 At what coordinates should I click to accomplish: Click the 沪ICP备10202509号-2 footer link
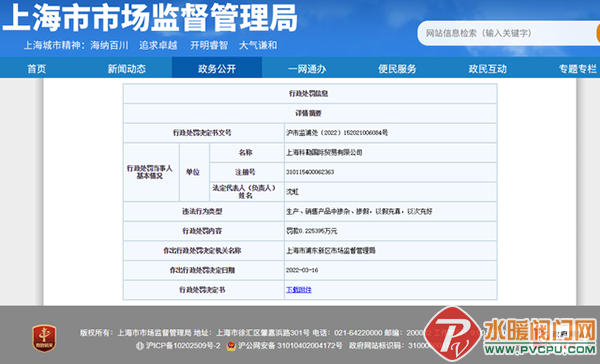pyautogui.click(x=183, y=346)
